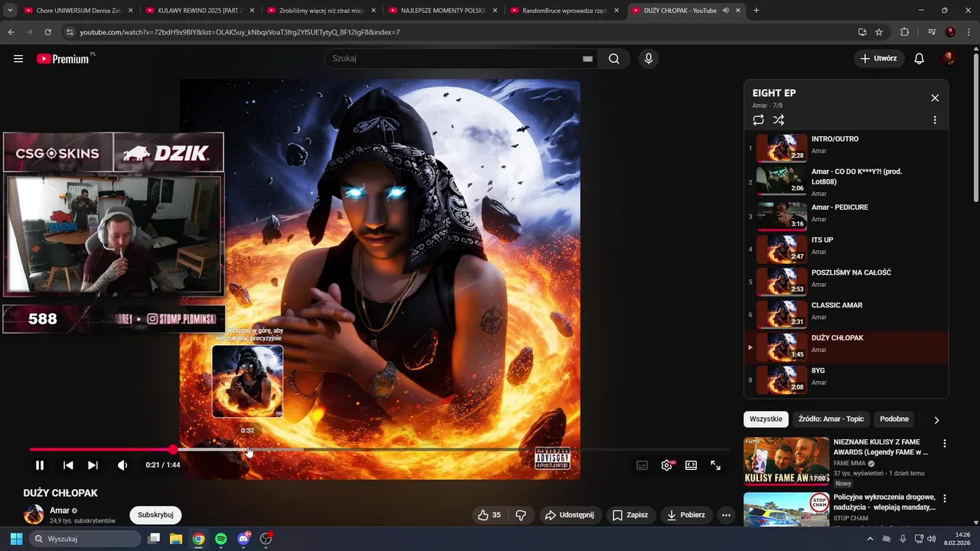Reload the page
Image resolution: width=980 pixels, height=551 pixels.
pyautogui.click(x=48, y=32)
